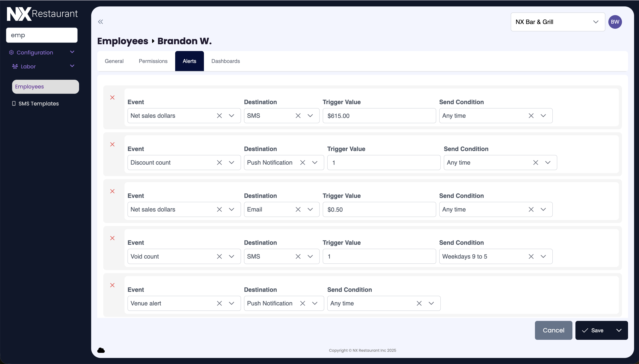Image resolution: width=639 pixels, height=364 pixels.
Task: Focus the sidebar search box containing emp
Action: tap(42, 35)
